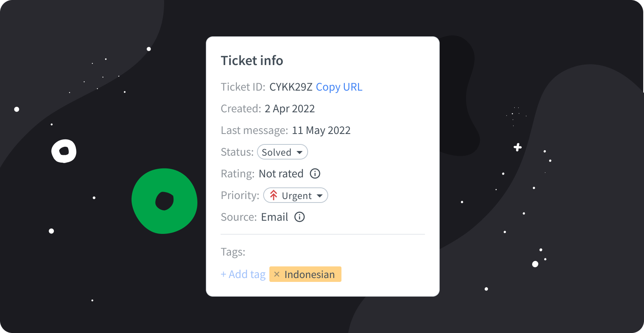Click the Status label
Screen dimensions: 644x333
(x=236, y=152)
